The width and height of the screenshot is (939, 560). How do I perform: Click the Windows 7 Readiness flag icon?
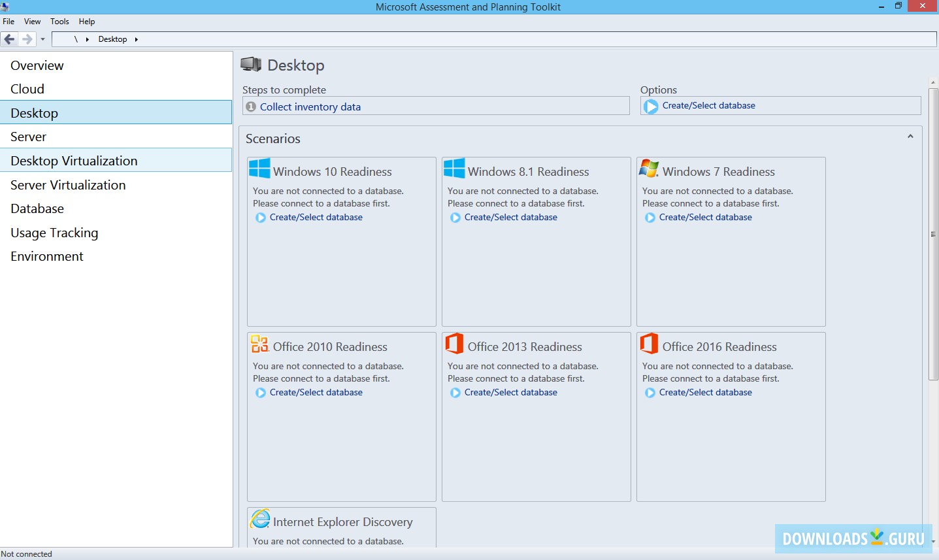coord(649,168)
